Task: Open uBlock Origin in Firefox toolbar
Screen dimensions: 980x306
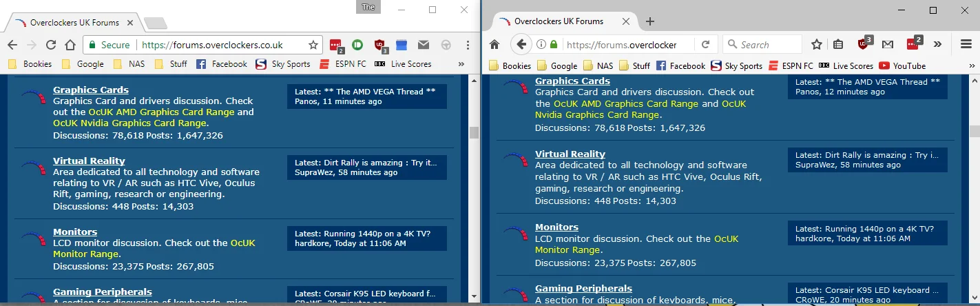Action: [865, 43]
